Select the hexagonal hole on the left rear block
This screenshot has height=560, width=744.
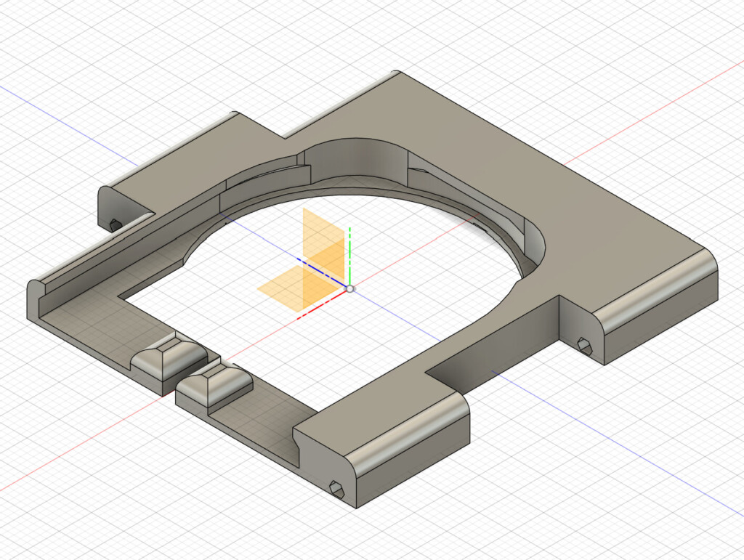click(x=115, y=224)
